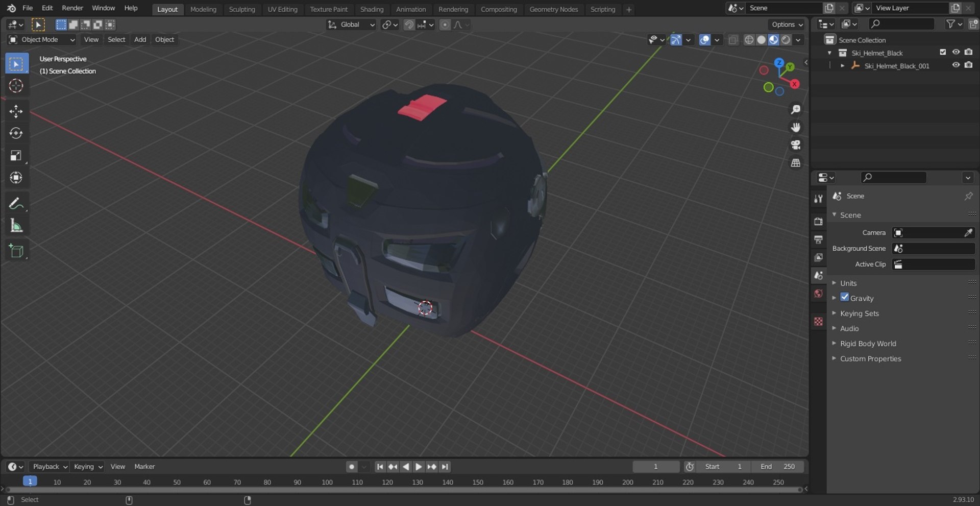980x506 pixels.
Task: Disable Ski_Helmet_Black_001 in renders
Action: coord(968,65)
